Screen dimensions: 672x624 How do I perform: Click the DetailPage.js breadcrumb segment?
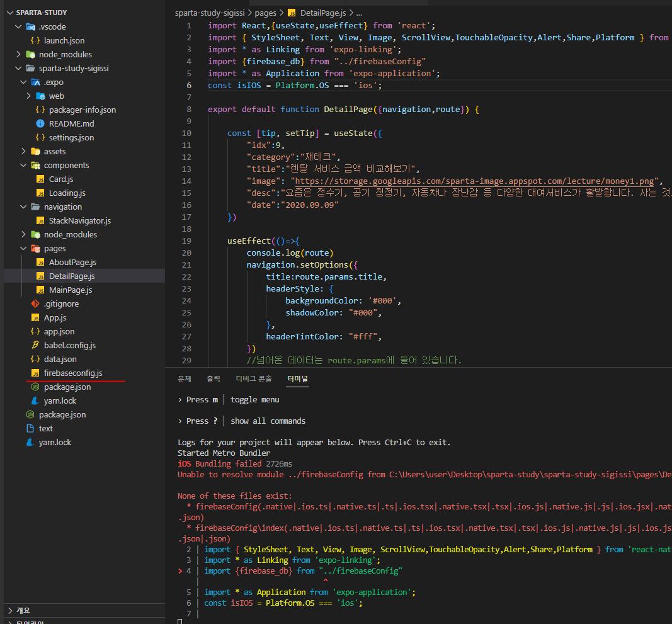click(x=322, y=13)
